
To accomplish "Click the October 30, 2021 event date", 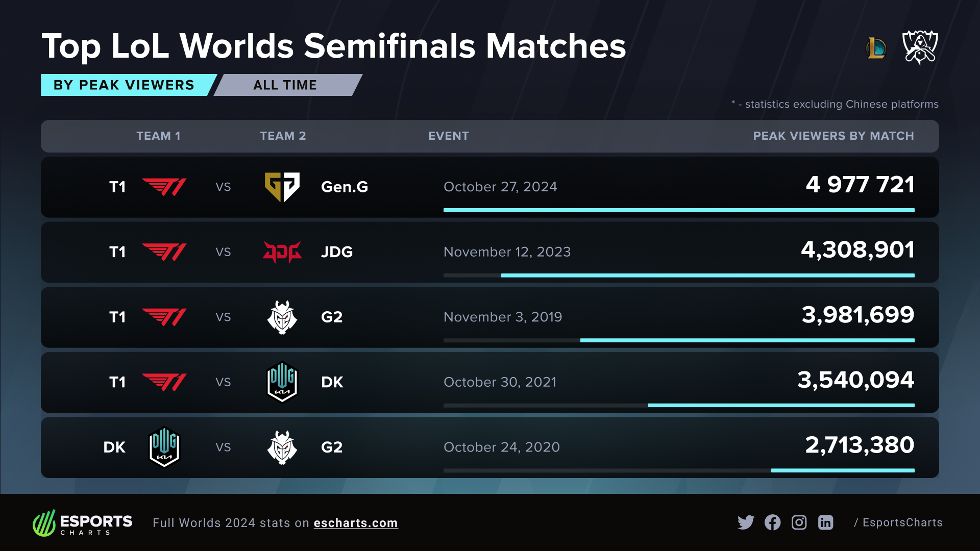I will pos(500,382).
